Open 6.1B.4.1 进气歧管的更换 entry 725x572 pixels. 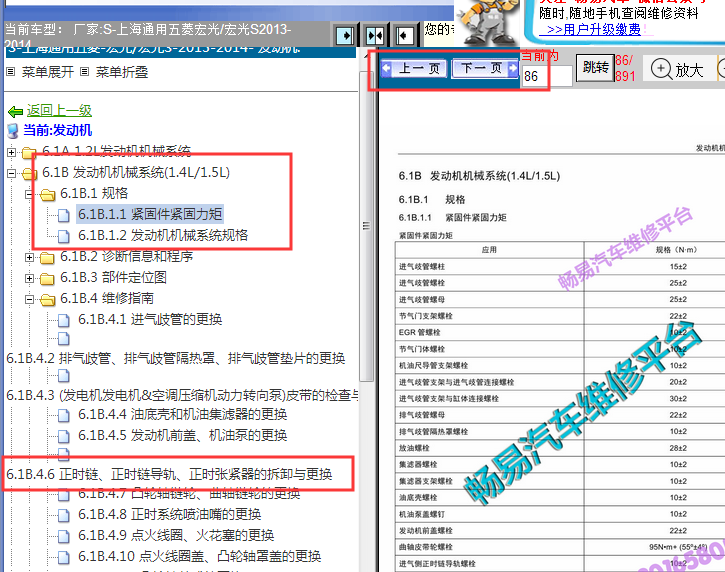tap(150, 319)
